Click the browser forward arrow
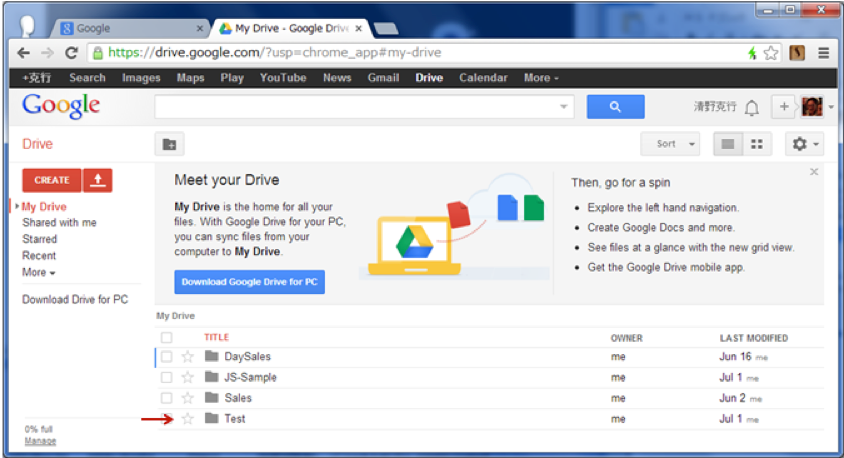This screenshot has height=458, width=844. (x=47, y=53)
